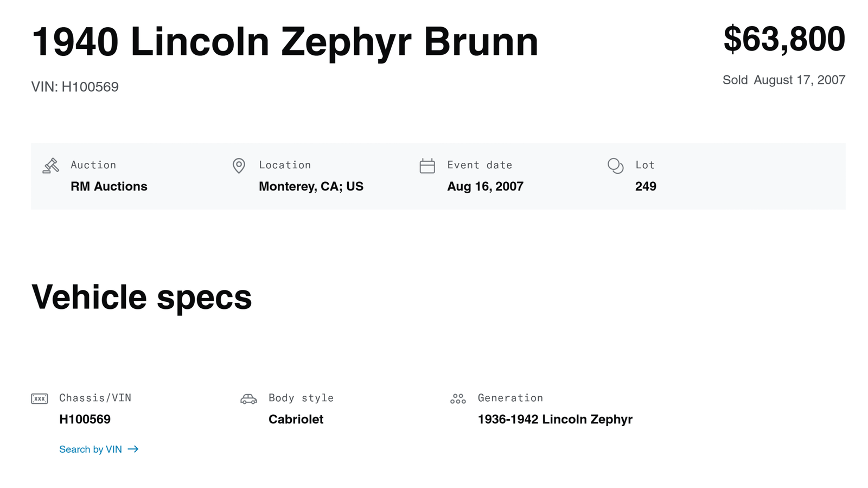
Task: Click the Monterey, CA; US location text
Action: [x=311, y=186]
